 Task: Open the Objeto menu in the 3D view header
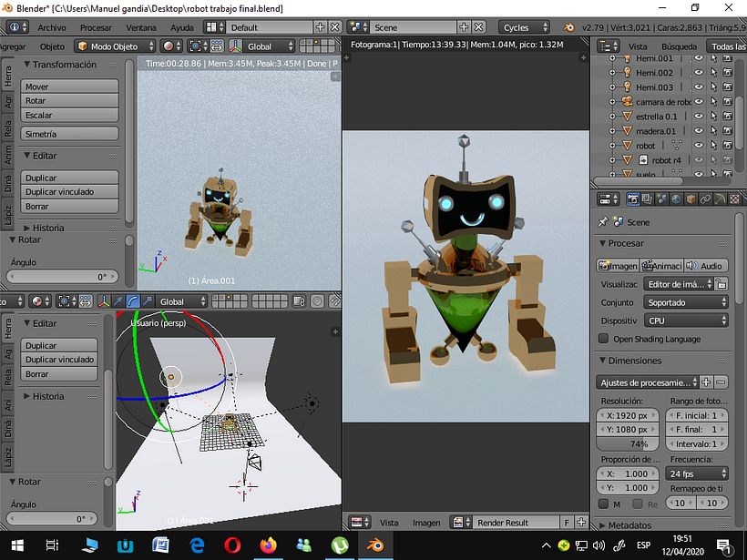(52, 46)
